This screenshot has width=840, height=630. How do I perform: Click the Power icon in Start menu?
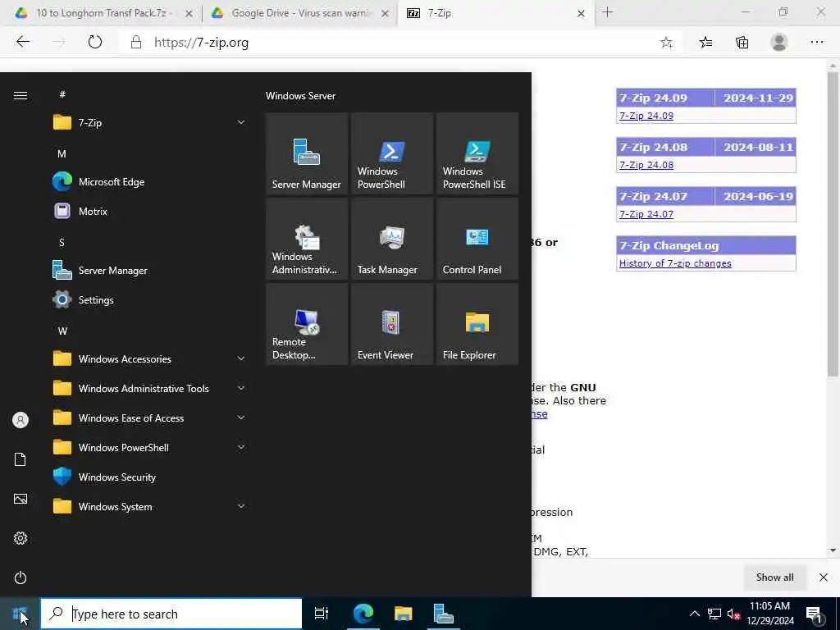(x=21, y=577)
